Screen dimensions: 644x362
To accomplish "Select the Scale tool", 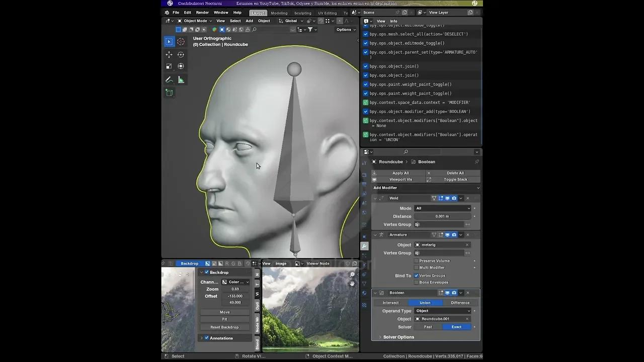I will coord(169,66).
